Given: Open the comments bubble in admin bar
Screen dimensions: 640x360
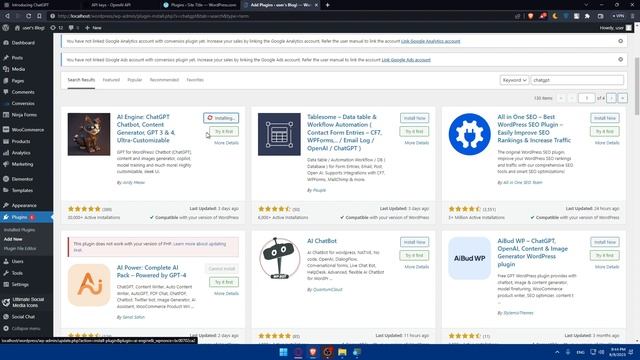Looking at the screenshot, I should [x=73, y=28].
